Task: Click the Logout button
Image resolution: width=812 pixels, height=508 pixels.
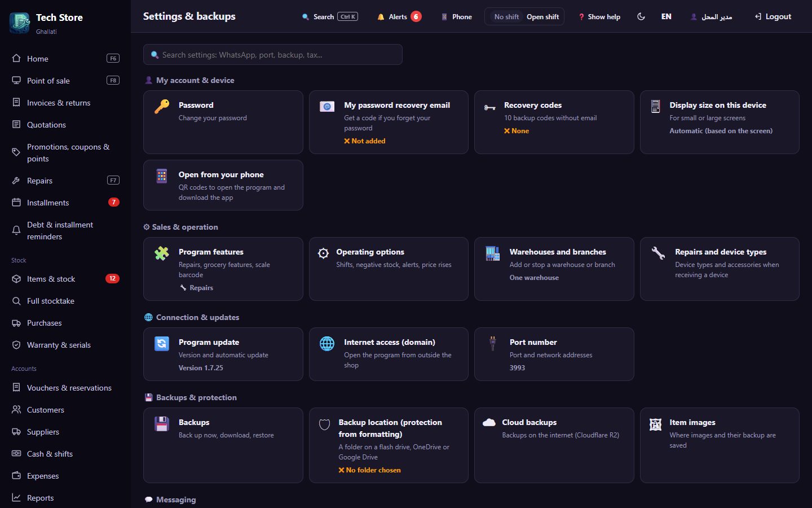Action: click(773, 16)
